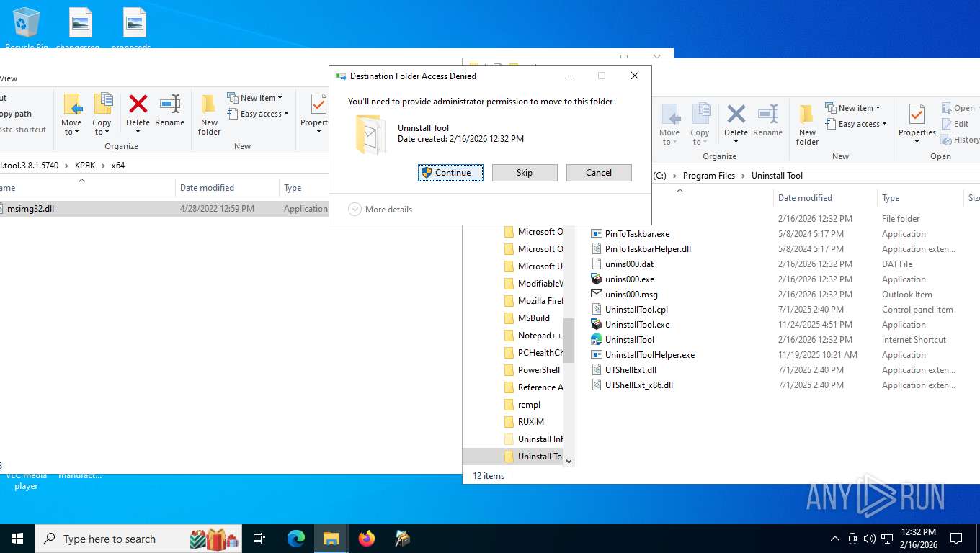
Task: Click Continue in Access Denied dialog
Action: (x=451, y=173)
